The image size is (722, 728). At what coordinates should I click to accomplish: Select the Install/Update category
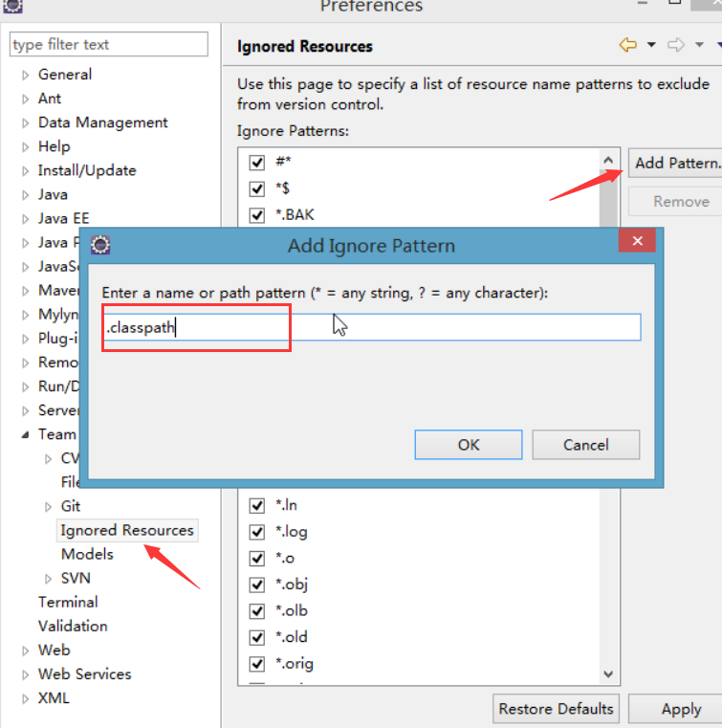point(87,170)
